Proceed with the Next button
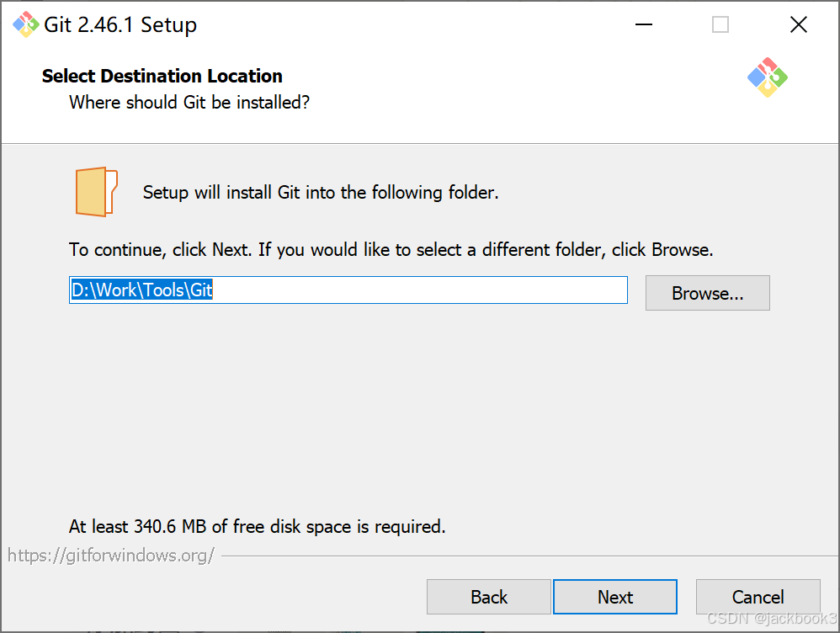 pyautogui.click(x=615, y=597)
